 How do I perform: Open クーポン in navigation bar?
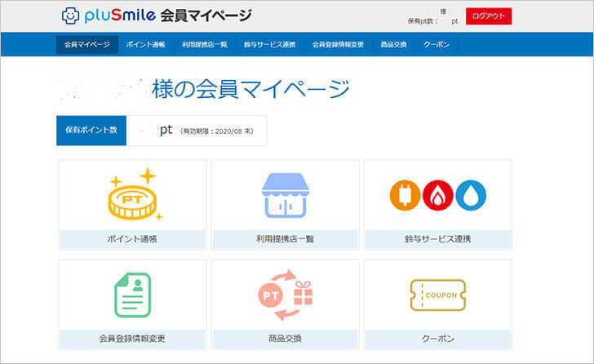click(437, 44)
